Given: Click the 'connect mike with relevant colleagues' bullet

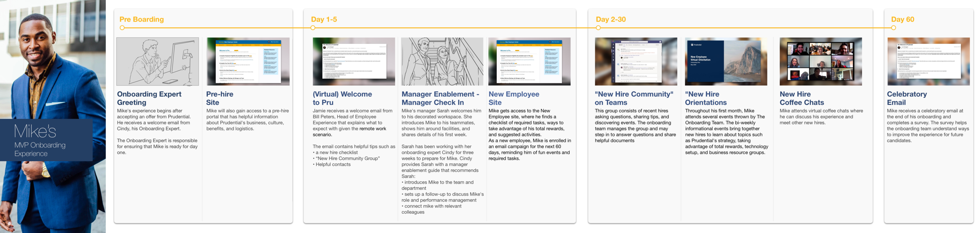Looking at the screenshot, I should (x=431, y=209).
